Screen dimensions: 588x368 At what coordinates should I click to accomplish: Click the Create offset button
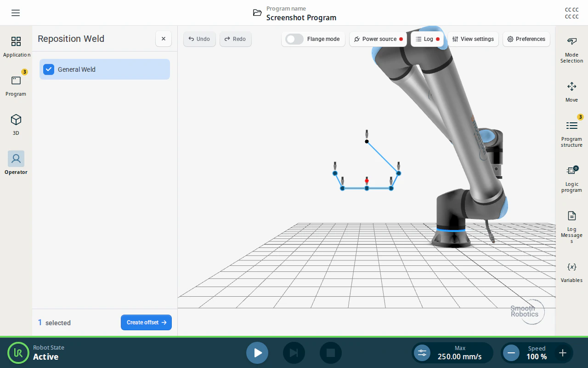pos(146,322)
